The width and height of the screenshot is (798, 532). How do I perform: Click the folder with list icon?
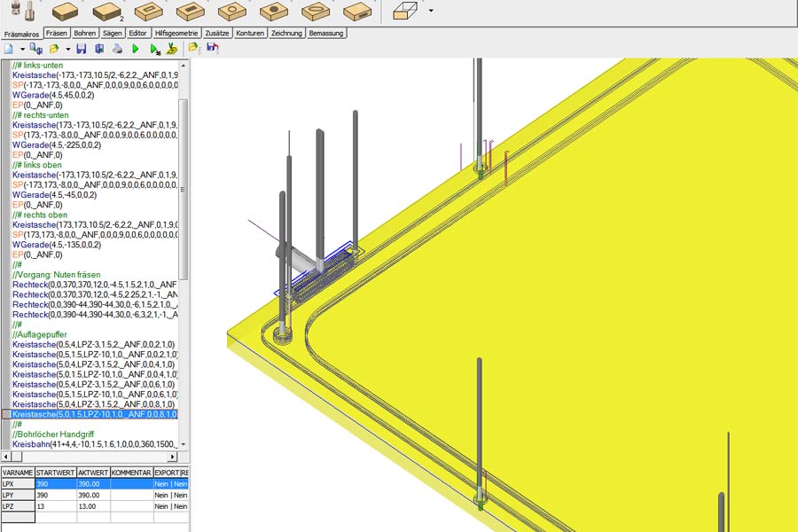click(x=193, y=49)
